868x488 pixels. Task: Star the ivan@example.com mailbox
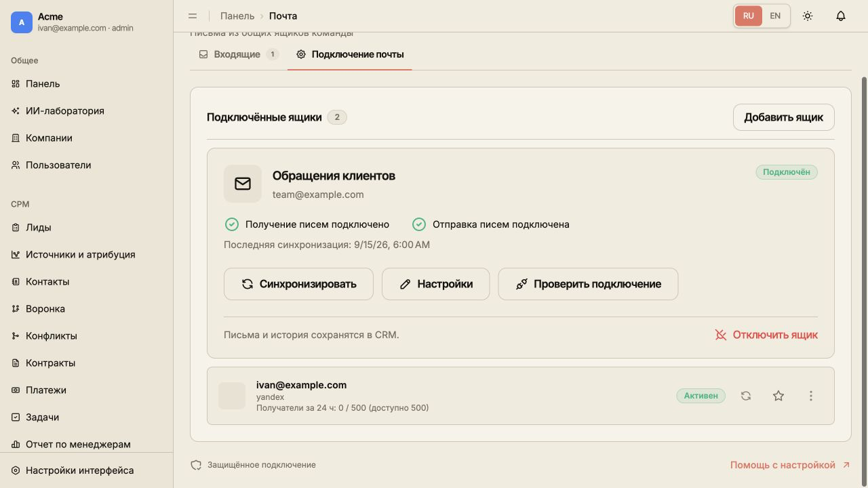[x=778, y=396]
